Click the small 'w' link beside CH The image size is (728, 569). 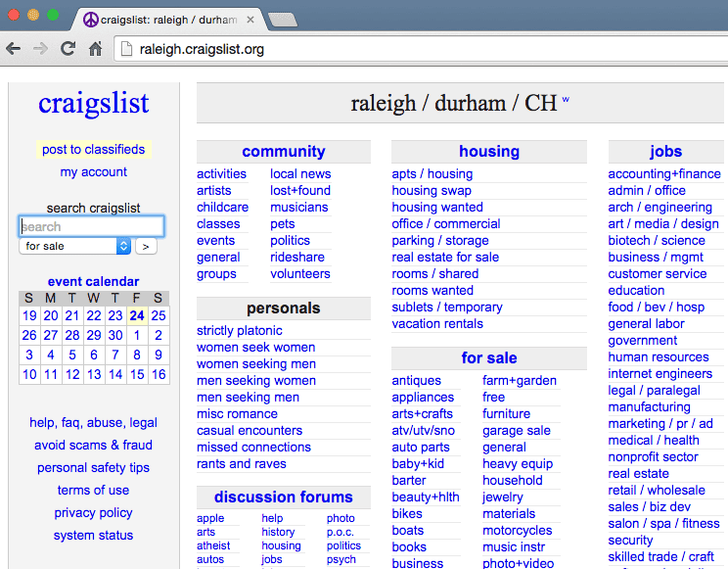(x=566, y=100)
